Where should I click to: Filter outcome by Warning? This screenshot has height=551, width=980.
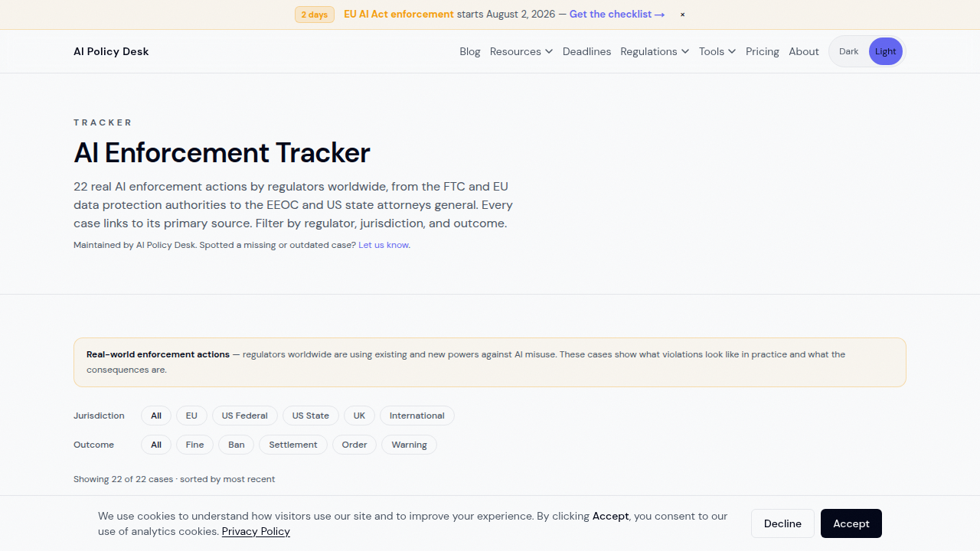point(410,445)
